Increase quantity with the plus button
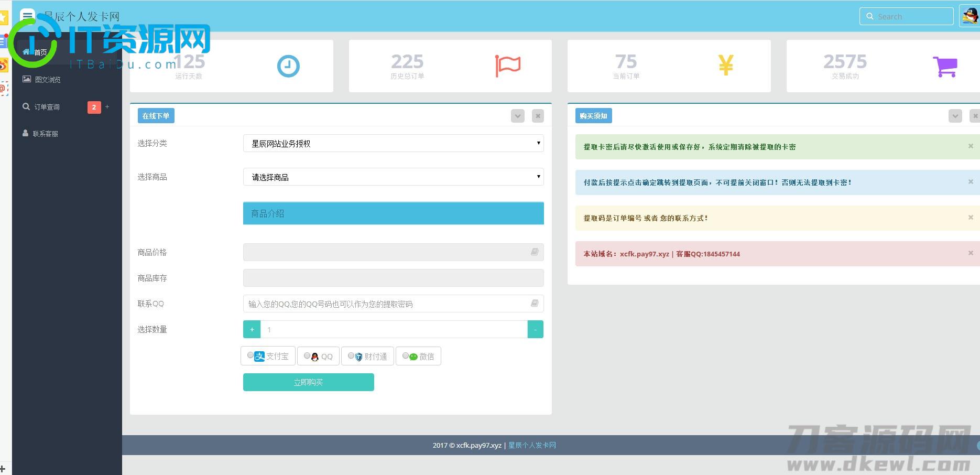Image resolution: width=980 pixels, height=475 pixels. pos(252,329)
